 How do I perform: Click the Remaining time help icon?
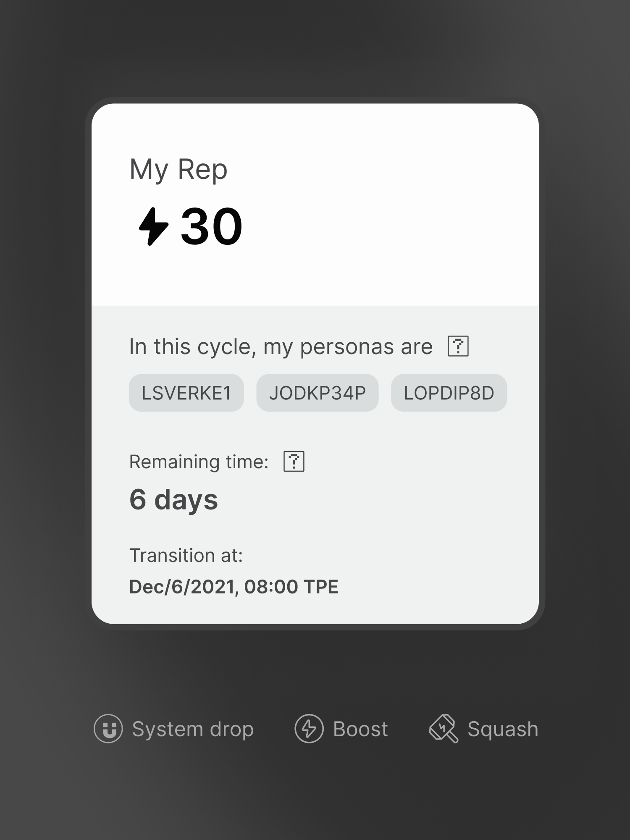tap(294, 462)
